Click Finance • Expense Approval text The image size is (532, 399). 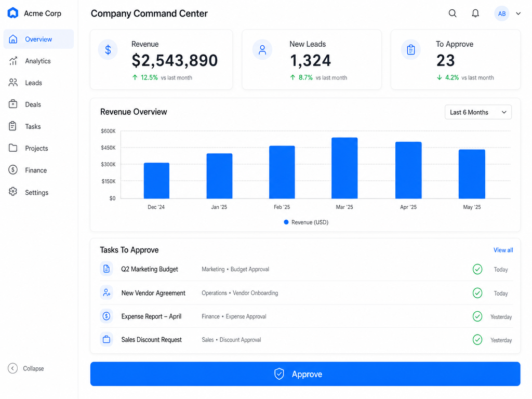pyautogui.click(x=234, y=316)
